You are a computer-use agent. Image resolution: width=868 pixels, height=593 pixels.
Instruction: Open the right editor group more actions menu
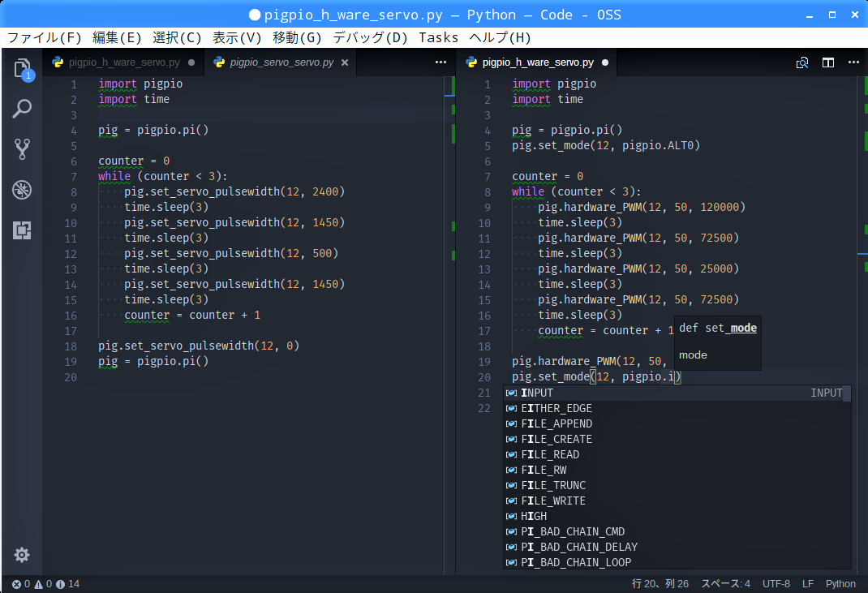tap(853, 62)
